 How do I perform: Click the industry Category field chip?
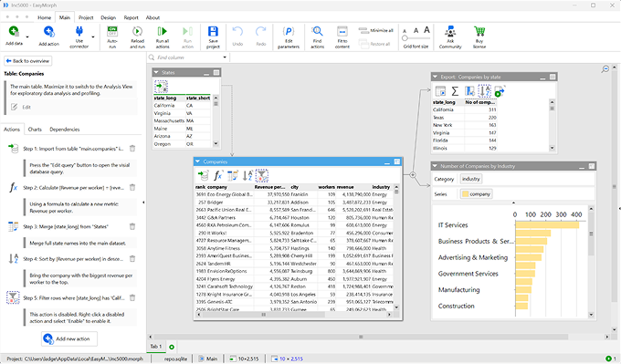coord(471,179)
